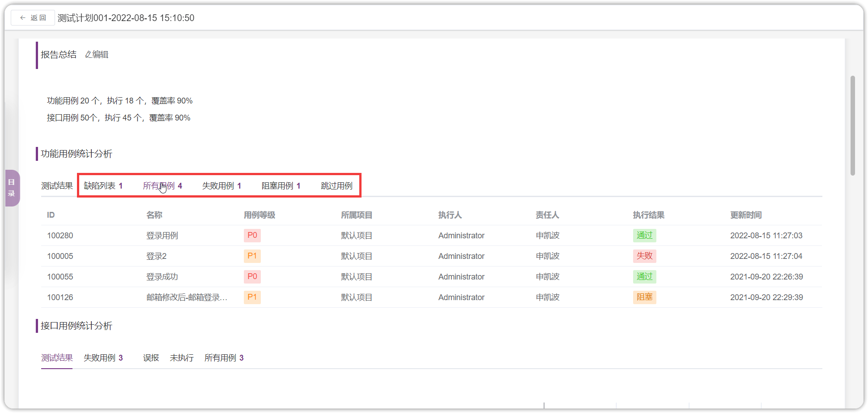Open the 目录 side panel handle
This screenshot has width=868, height=413.
[12, 188]
